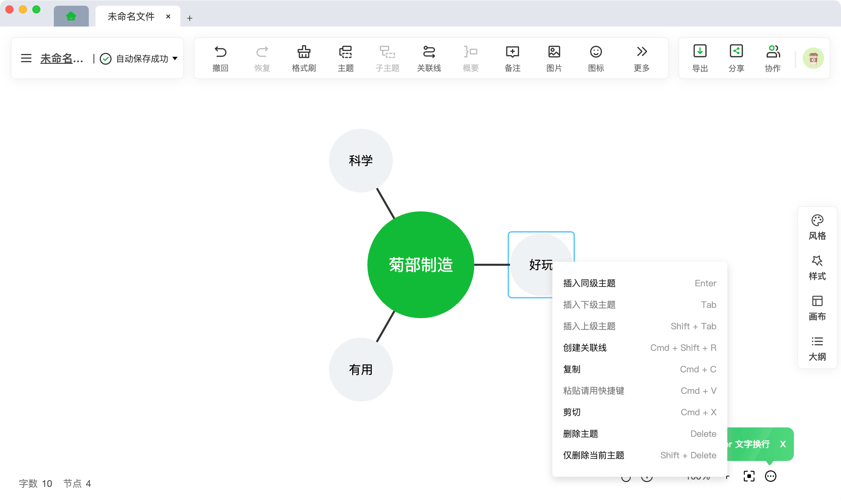
Task: Open the Note (备注) tool
Action: [x=512, y=52]
